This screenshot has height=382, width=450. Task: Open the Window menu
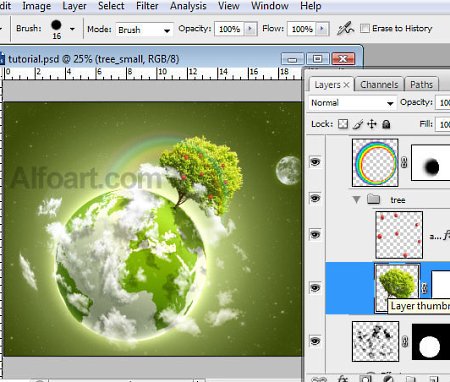(270, 6)
